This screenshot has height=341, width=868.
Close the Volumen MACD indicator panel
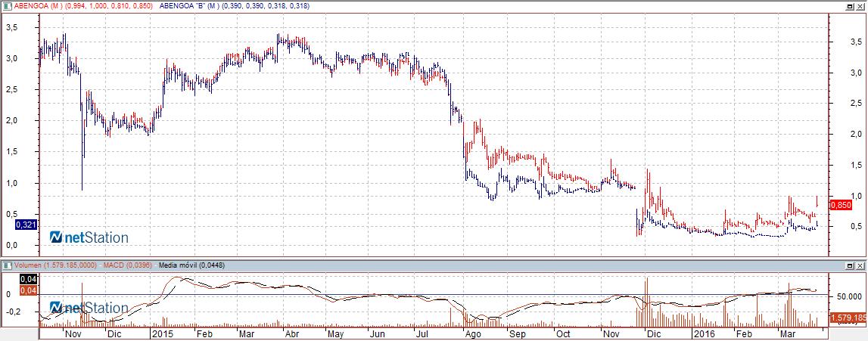point(860,266)
